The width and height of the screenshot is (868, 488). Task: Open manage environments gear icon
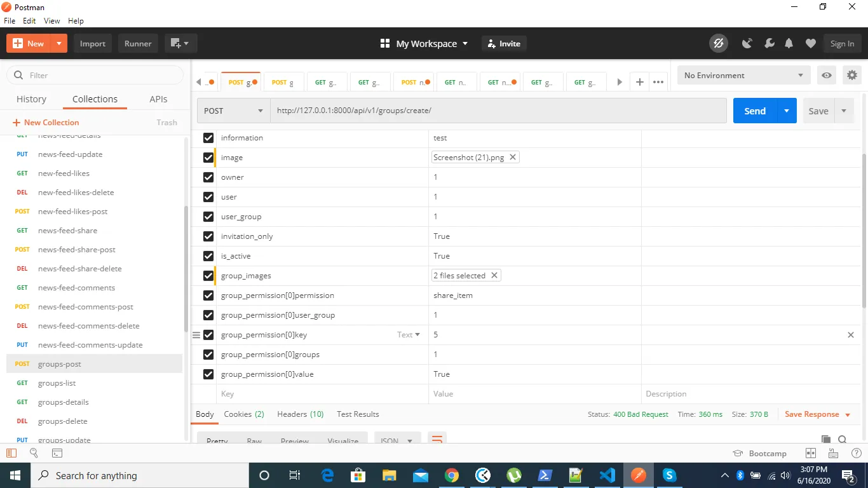tap(852, 75)
